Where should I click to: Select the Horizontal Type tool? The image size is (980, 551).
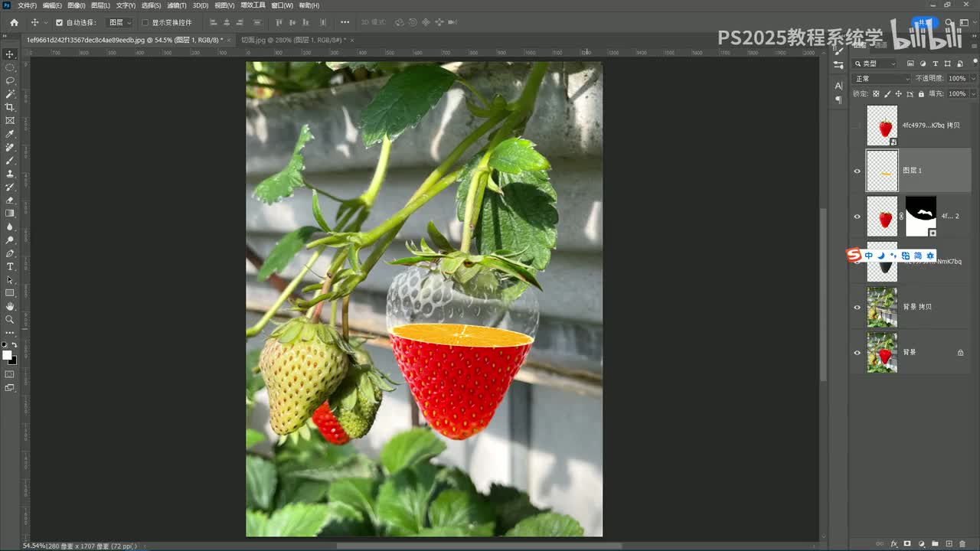coord(10,266)
